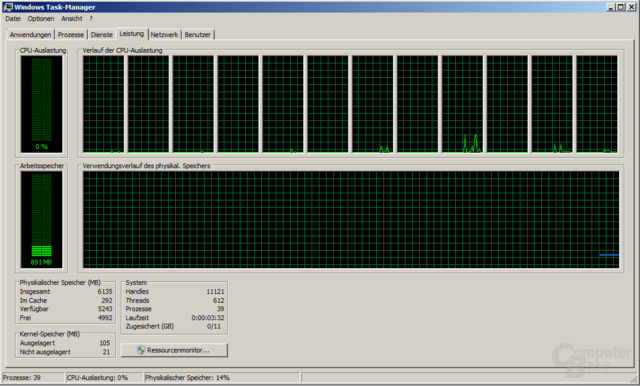
Task: Switch to the Netzwerk tab
Action: tap(164, 35)
